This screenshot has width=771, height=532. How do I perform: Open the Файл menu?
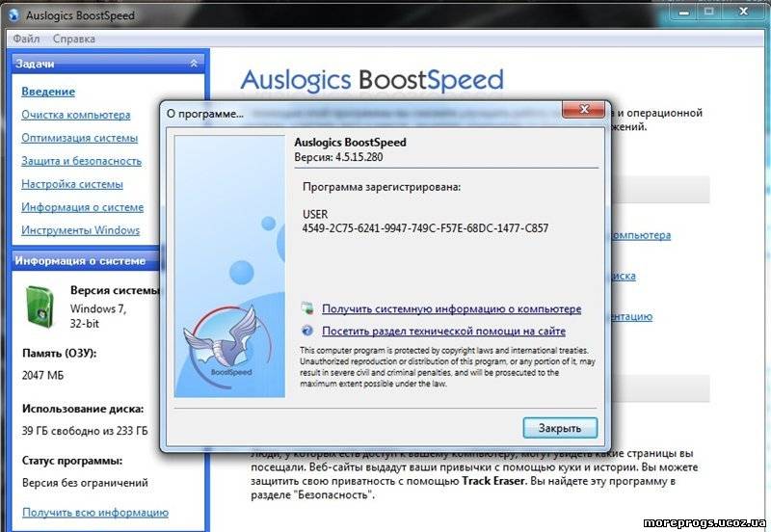(x=26, y=39)
